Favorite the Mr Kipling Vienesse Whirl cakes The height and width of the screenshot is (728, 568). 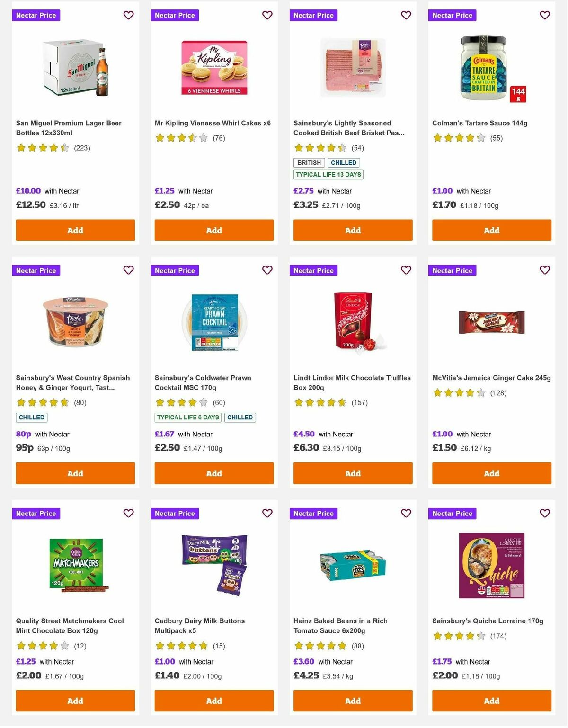pos(267,15)
